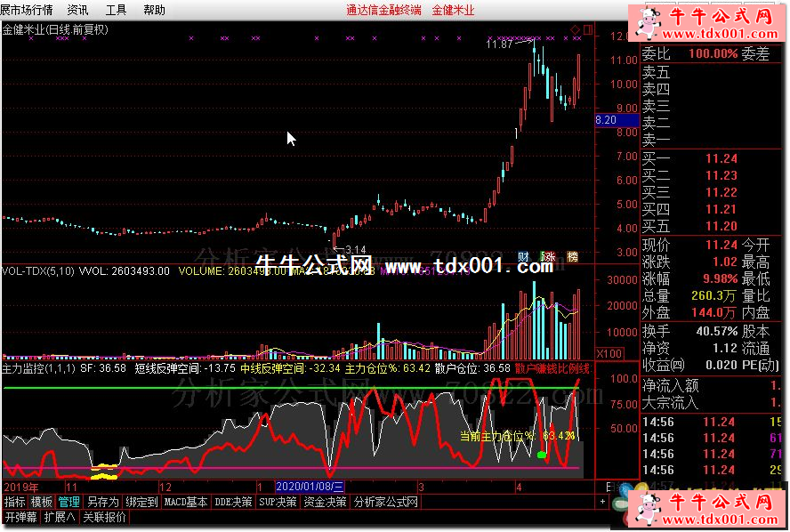Click the 换手 value 40.57%
This screenshot has width=790, height=532.
coord(717,331)
